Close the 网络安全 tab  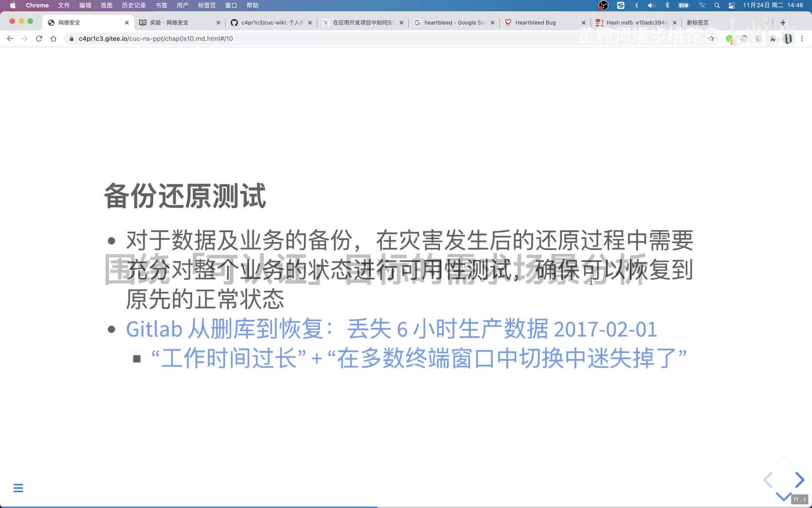pos(127,23)
